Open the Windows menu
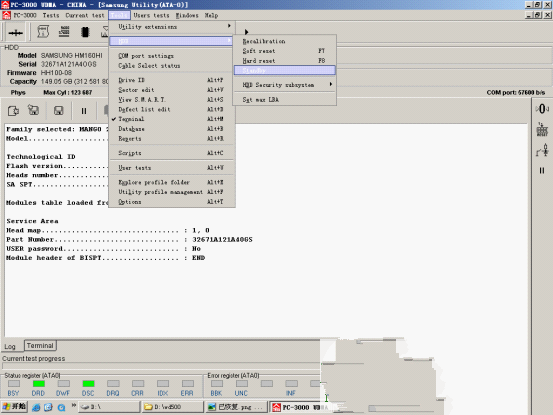The height and width of the screenshot is (415, 553). click(187, 15)
